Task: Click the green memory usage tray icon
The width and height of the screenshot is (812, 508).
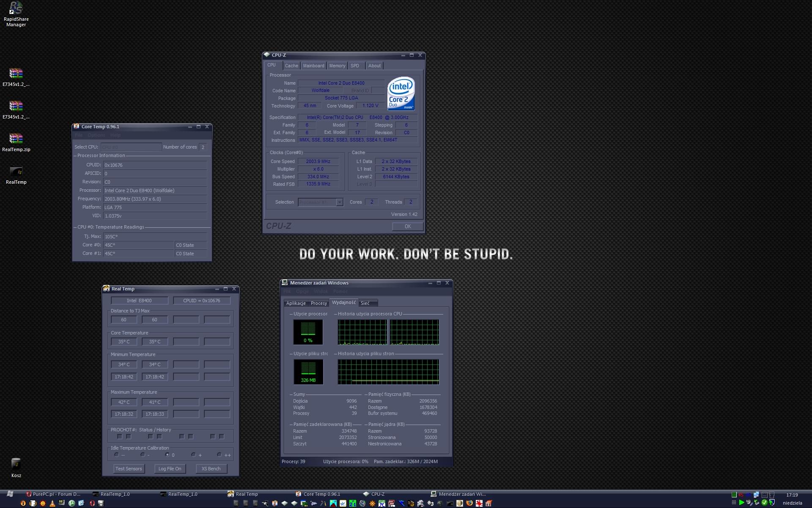Action: tap(734, 494)
